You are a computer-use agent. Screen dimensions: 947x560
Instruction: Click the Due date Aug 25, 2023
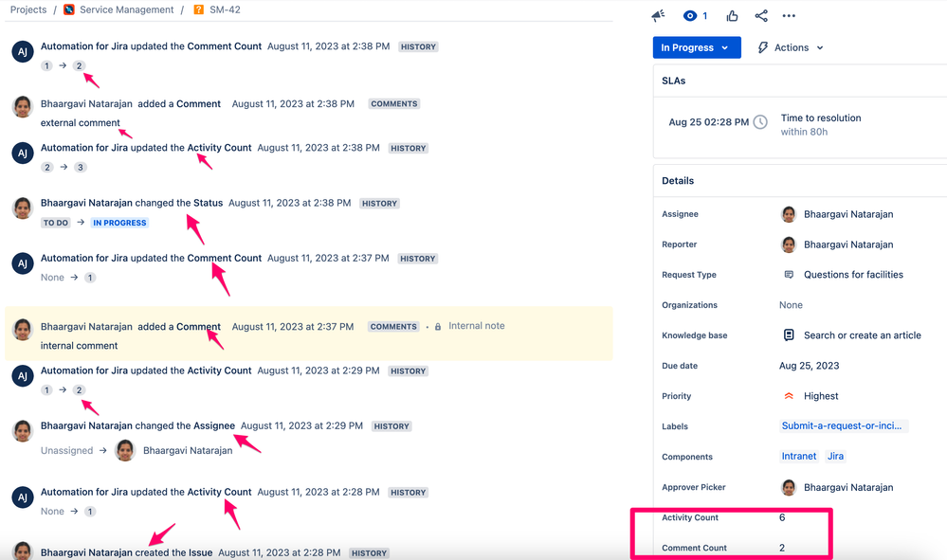tap(809, 366)
